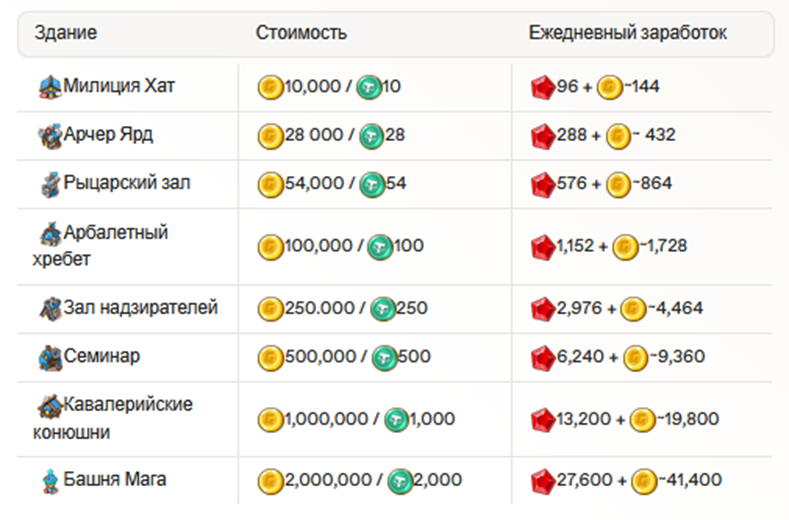
Task: Click the Рыцарский зал building icon
Action: (x=51, y=184)
